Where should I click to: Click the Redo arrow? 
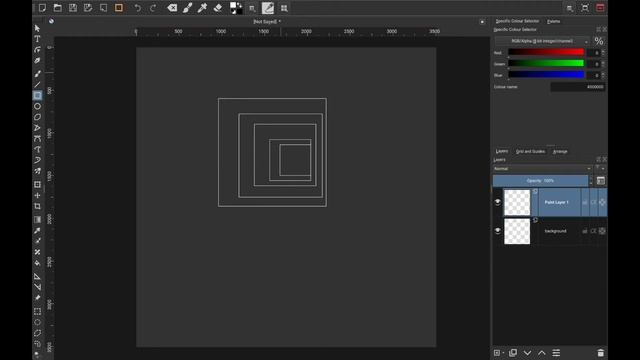(x=153, y=8)
